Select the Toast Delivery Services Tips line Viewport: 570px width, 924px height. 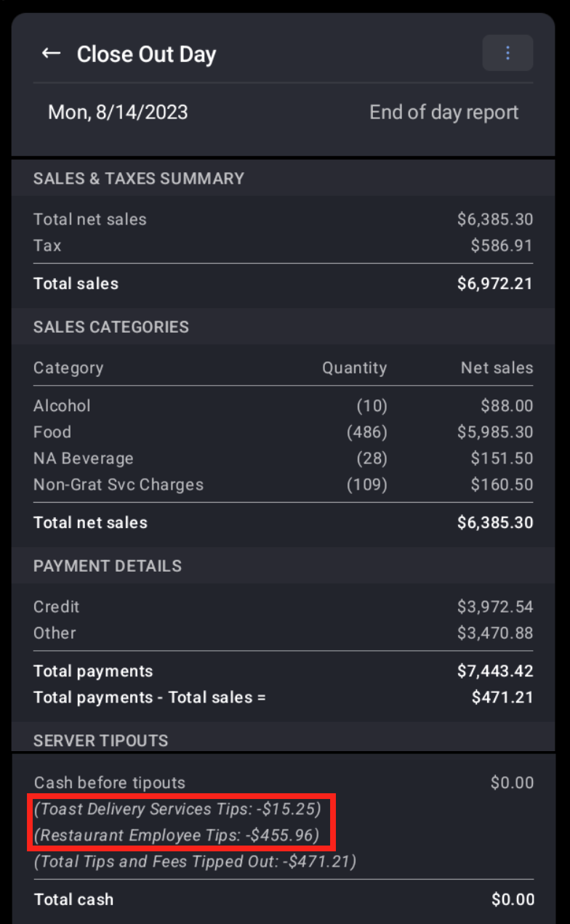[177, 809]
